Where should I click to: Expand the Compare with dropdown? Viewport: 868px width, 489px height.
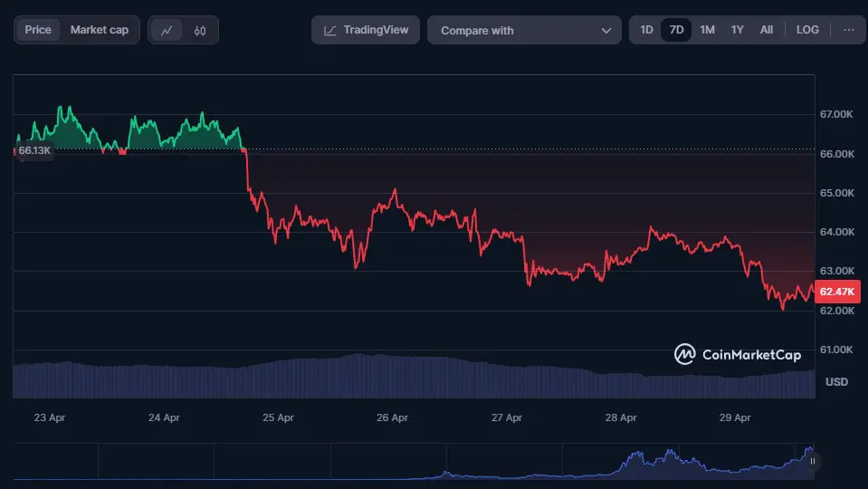(x=524, y=30)
